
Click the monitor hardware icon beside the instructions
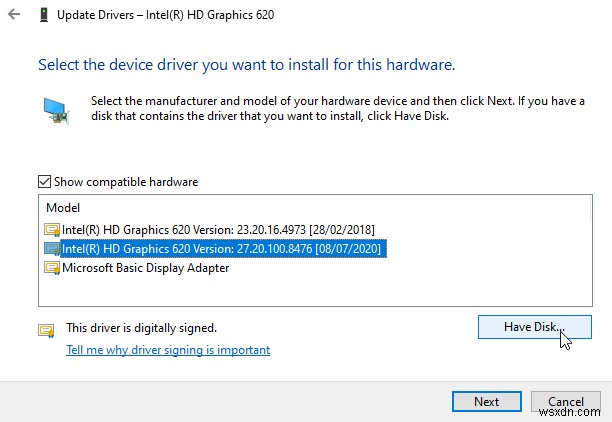(55, 109)
